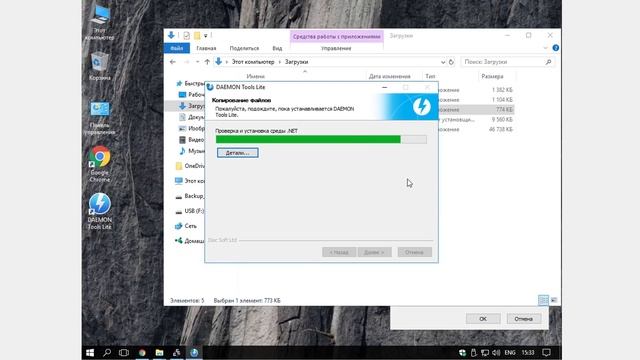
Task: Open the Action Center notifications icon
Action: (x=547, y=352)
